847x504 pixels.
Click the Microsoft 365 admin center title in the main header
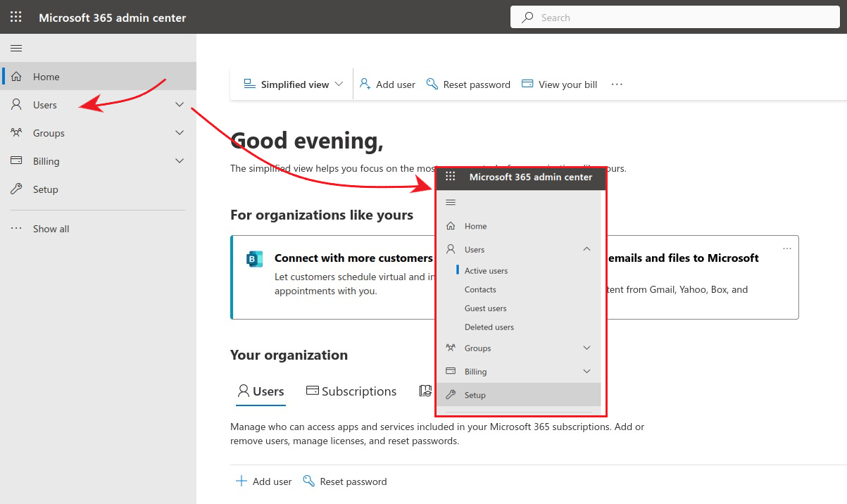[x=113, y=18]
